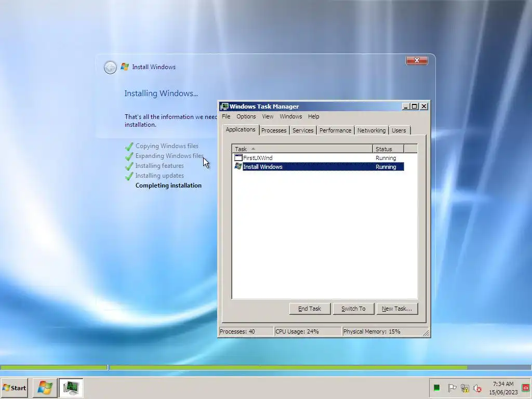Click the Switch To button
The image size is (532, 399).
(x=353, y=309)
